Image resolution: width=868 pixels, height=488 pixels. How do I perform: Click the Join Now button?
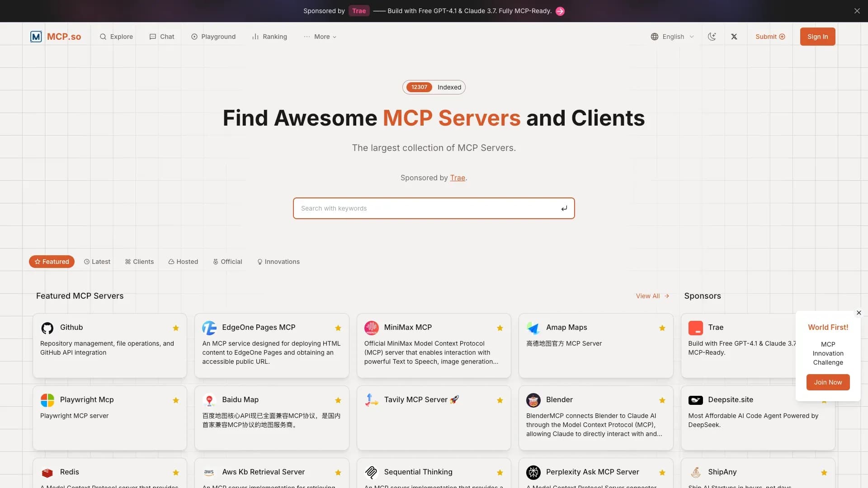click(828, 382)
